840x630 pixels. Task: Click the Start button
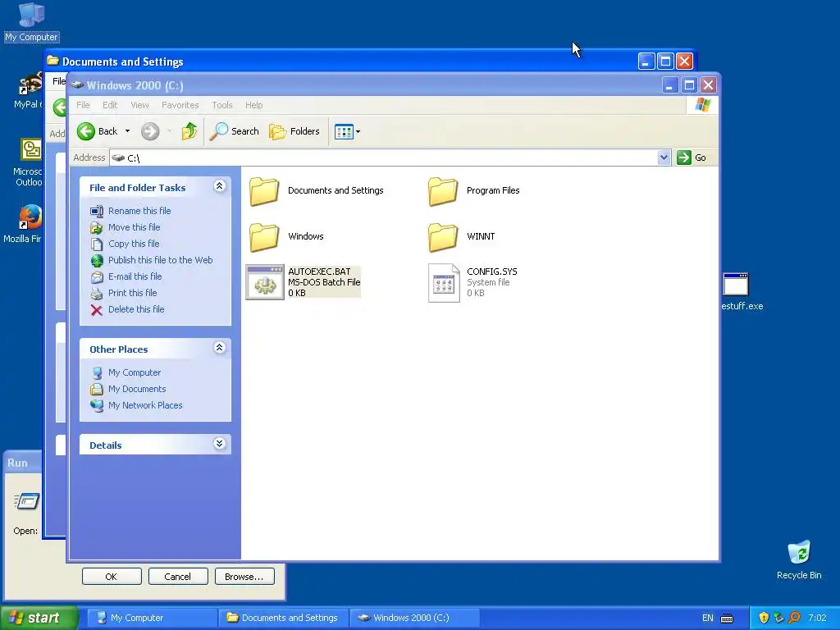click(x=39, y=618)
